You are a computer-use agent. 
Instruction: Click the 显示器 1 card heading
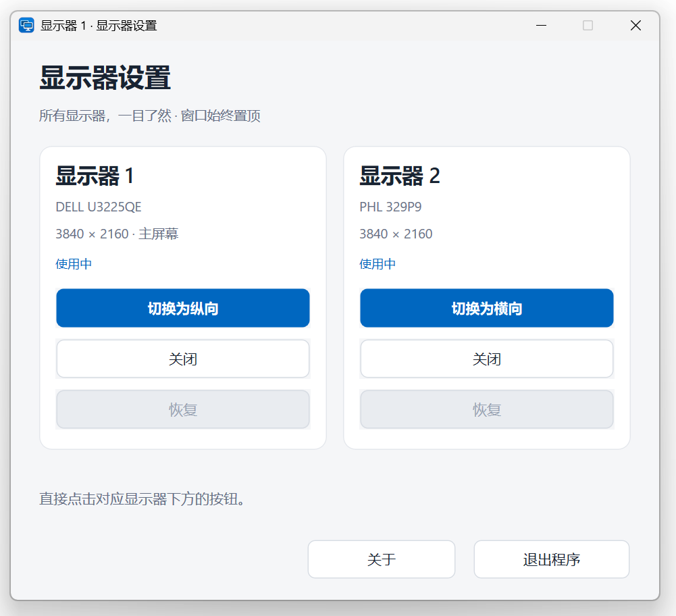95,176
